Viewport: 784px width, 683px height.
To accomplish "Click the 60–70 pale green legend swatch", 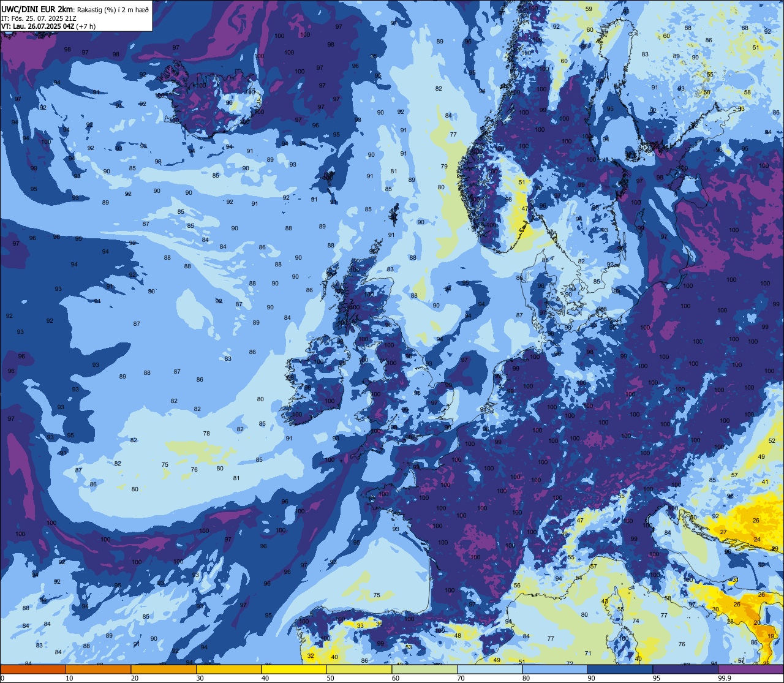I will click(424, 670).
